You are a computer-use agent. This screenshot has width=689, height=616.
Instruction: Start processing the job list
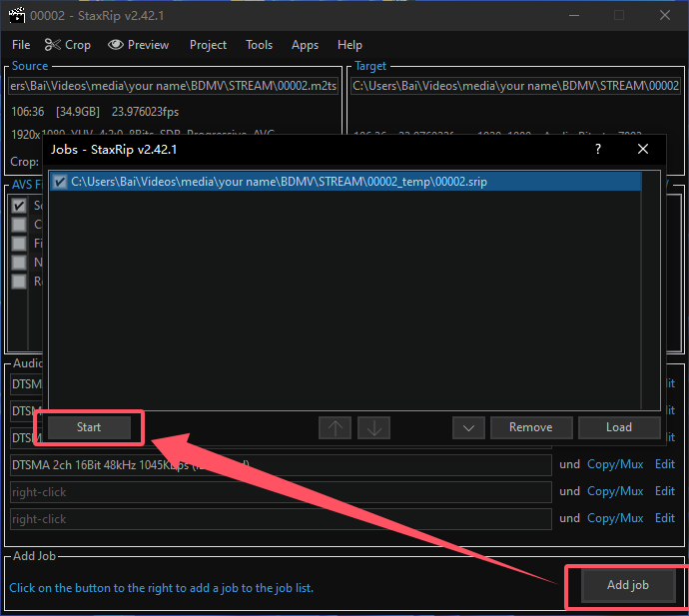[x=89, y=427]
